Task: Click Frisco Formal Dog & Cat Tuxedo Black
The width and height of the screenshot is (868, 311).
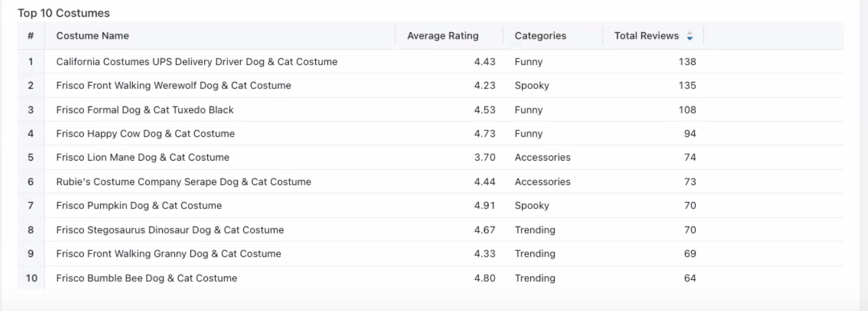Action: [x=145, y=110]
